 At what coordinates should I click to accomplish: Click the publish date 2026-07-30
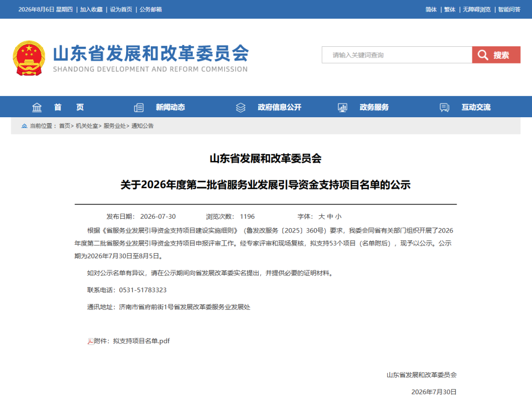[x=158, y=216]
